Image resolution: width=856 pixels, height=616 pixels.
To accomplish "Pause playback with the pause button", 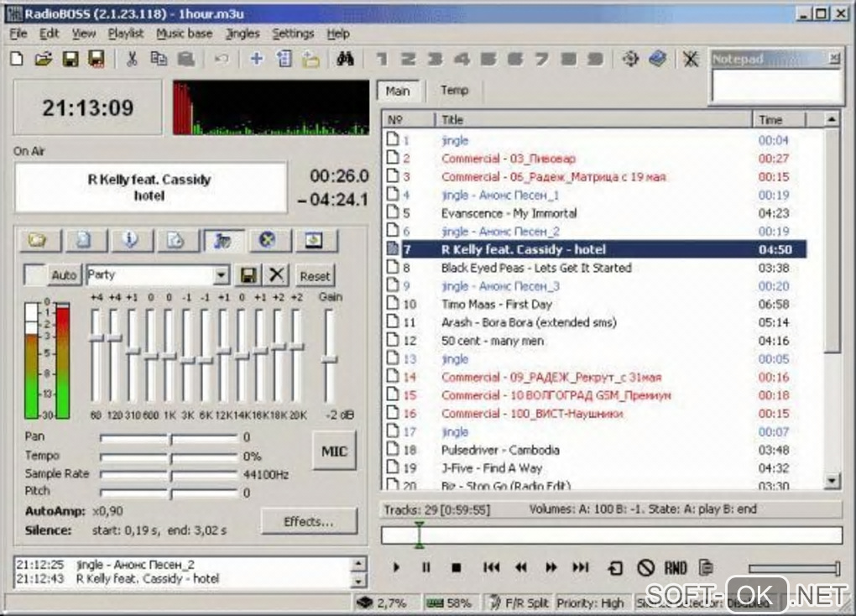I will pyautogui.click(x=425, y=568).
